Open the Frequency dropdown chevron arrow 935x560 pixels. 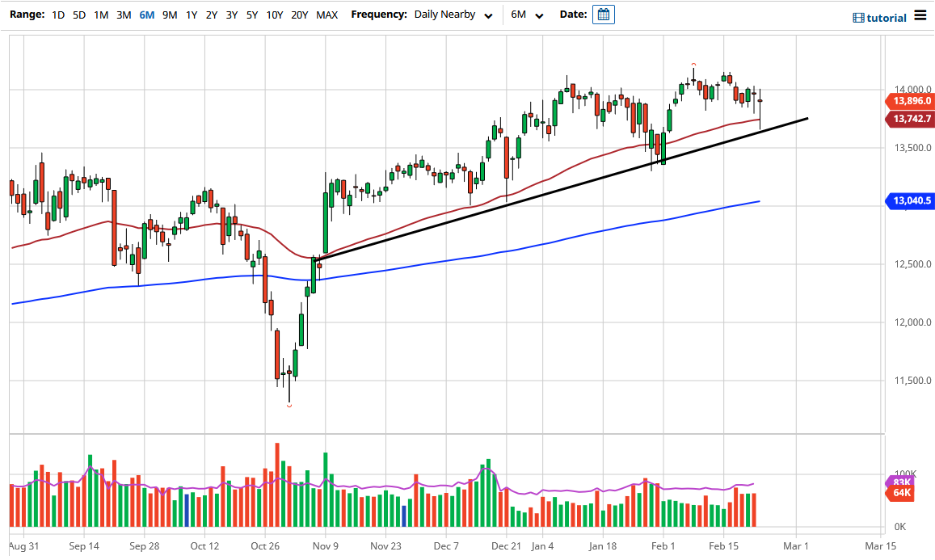487,15
